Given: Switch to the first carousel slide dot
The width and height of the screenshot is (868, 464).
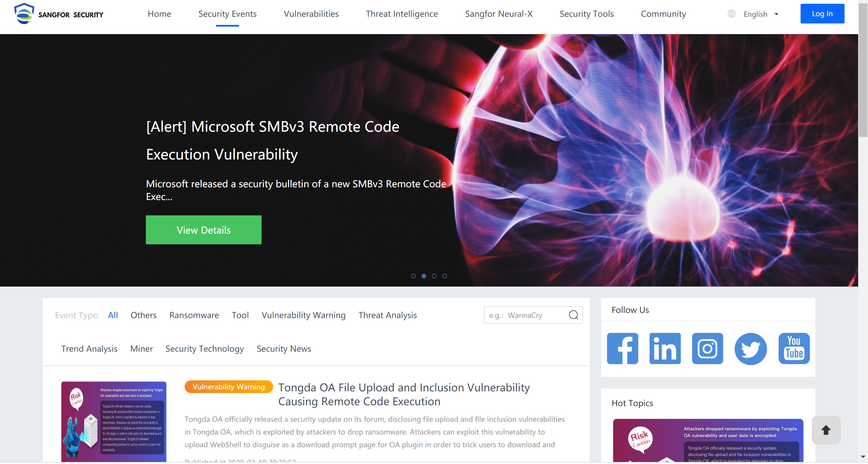Looking at the screenshot, I should tap(413, 276).
